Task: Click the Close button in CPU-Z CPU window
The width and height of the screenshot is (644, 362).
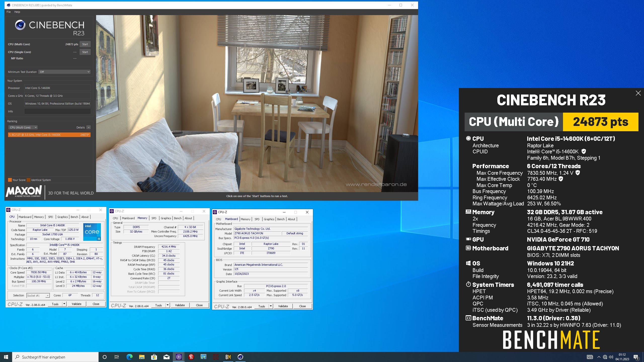Action: click(96, 304)
